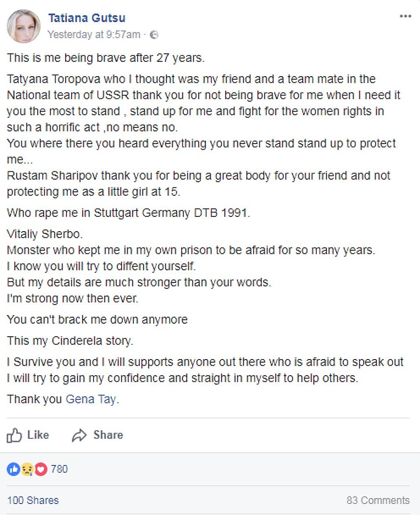Image resolution: width=420 pixels, height=515 pixels.
Task: View the 780 reactions count
Action: tap(59, 469)
